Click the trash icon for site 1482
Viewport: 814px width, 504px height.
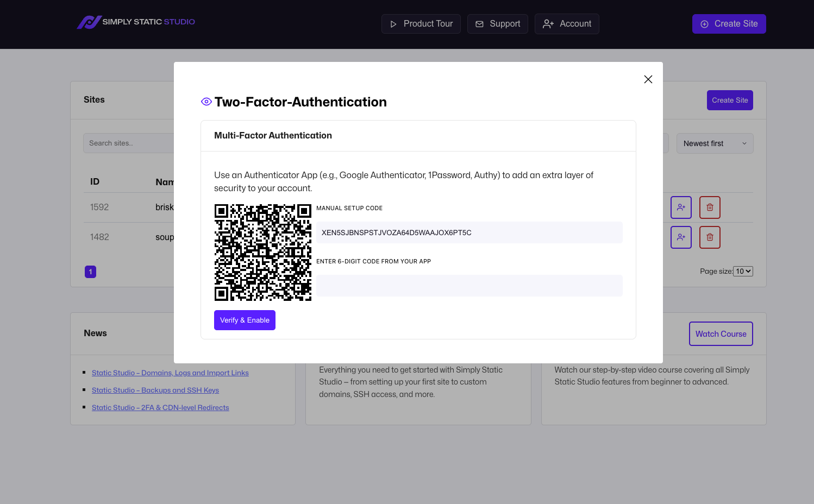(710, 237)
